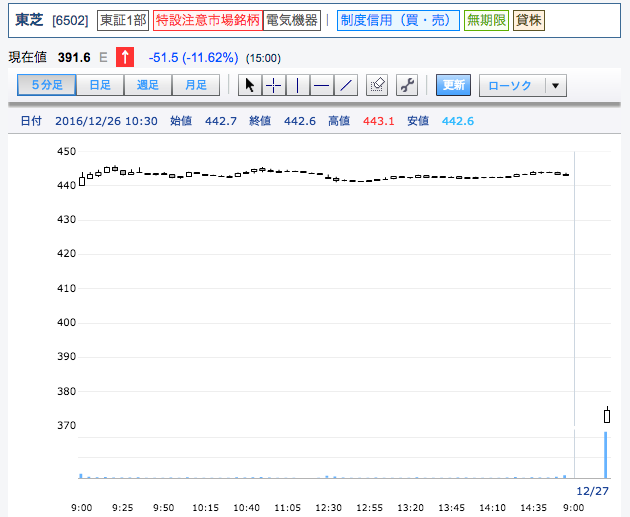Select the horizontal line tool
Screen dimensions: 630x517
[x=321, y=85]
